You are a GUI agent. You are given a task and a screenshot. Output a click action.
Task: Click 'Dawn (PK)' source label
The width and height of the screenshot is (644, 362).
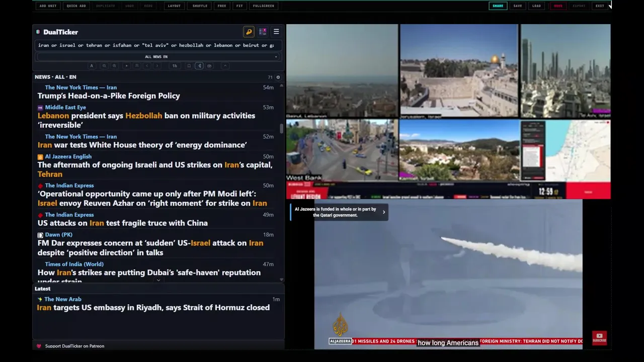[59, 235]
